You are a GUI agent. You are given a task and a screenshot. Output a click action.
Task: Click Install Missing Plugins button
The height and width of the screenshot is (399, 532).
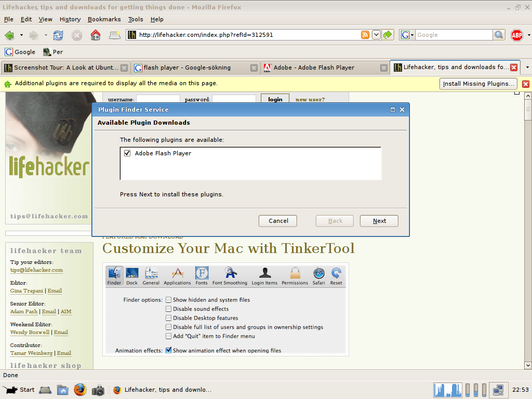coord(478,84)
